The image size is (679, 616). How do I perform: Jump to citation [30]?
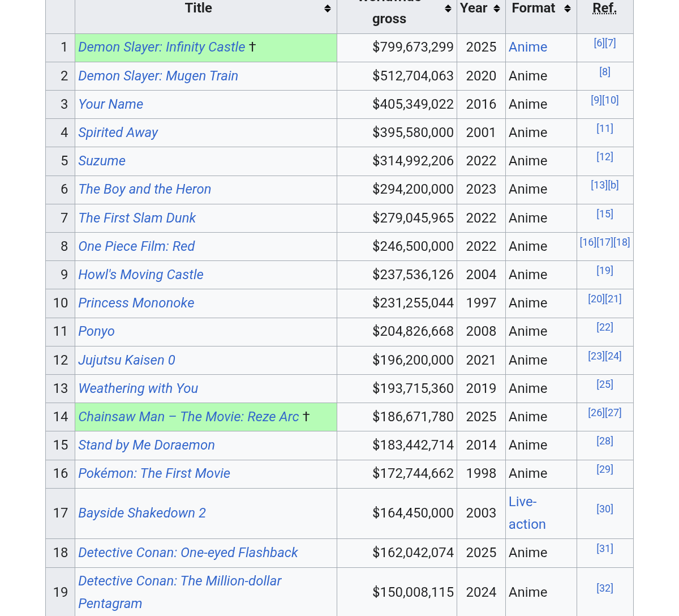coord(605,509)
